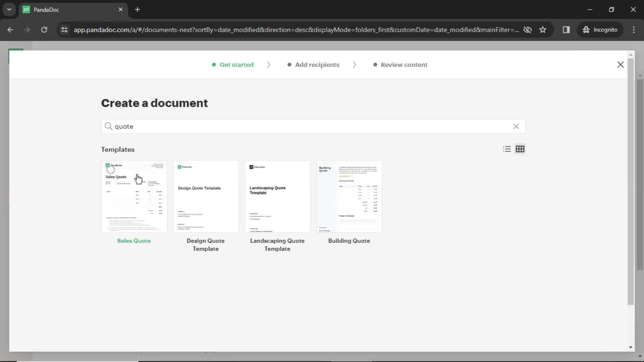Expand the second step chevron arrow
This screenshot has width=644, height=362.
(x=354, y=65)
